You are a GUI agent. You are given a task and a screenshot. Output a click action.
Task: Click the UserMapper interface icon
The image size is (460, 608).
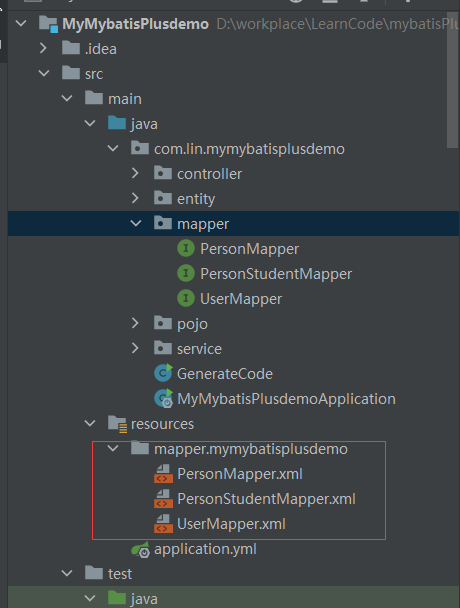click(x=186, y=299)
